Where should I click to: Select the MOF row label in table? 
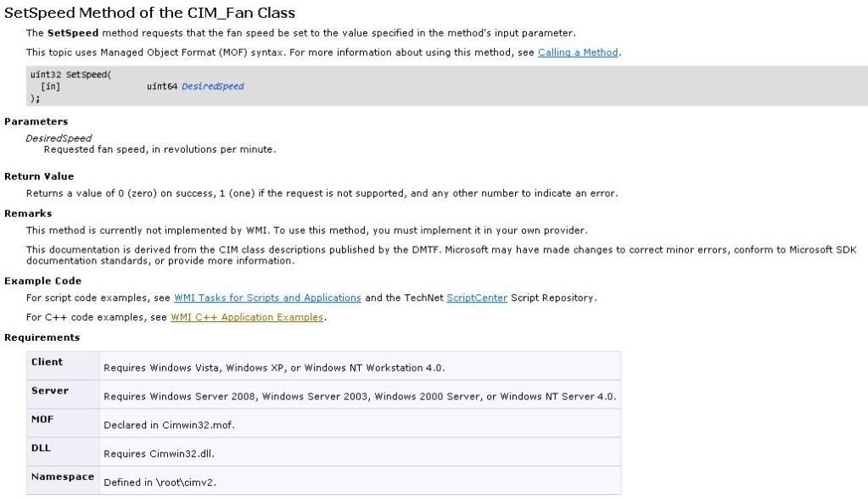[x=42, y=419]
